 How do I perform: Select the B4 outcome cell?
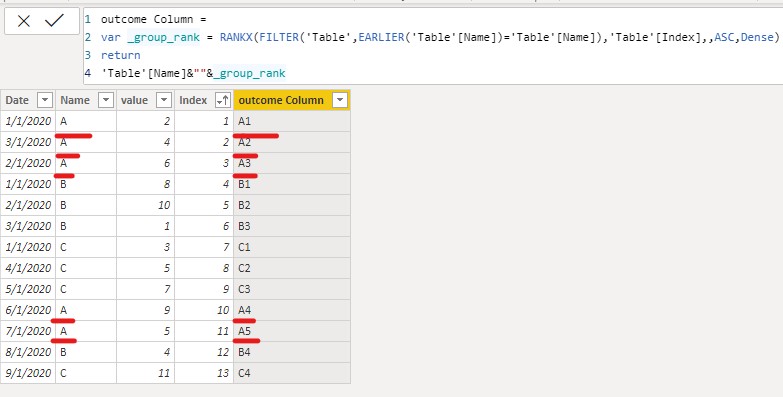pos(292,352)
